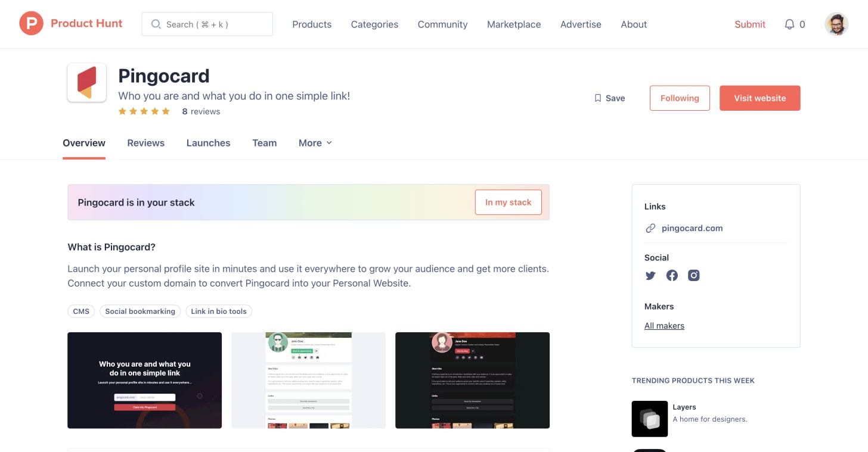Open Pingocard's Twitter profile icon
The height and width of the screenshot is (452, 868).
click(650, 275)
